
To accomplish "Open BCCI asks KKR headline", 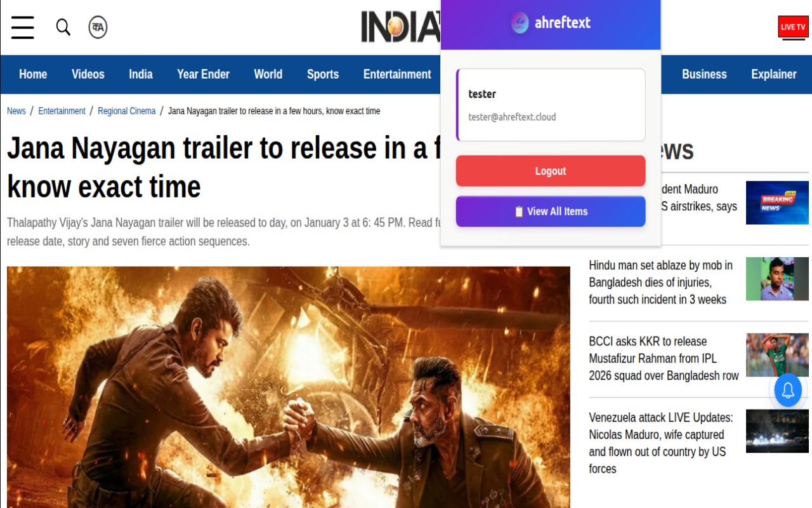I will click(x=664, y=359).
